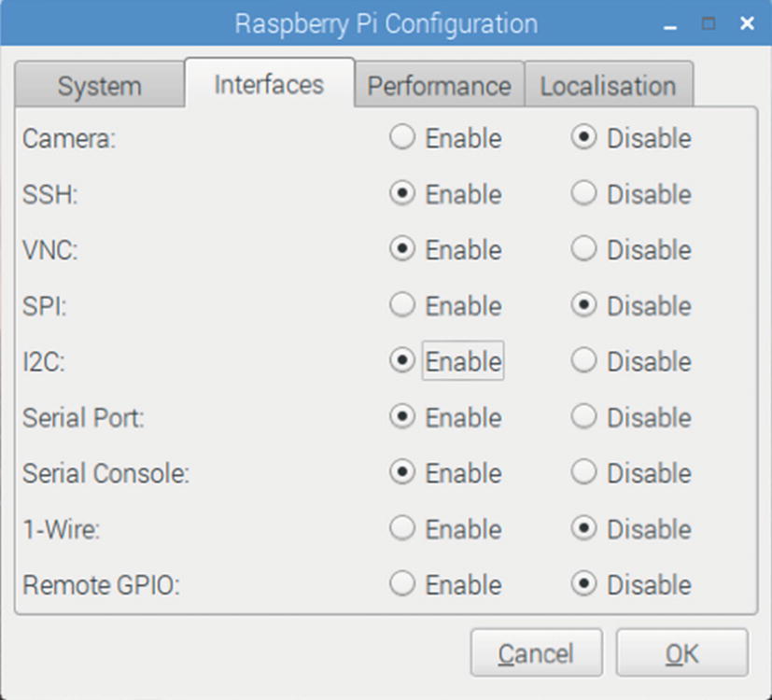Go to the Localisation tab
The image size is (772, 700).
(608, 87)
